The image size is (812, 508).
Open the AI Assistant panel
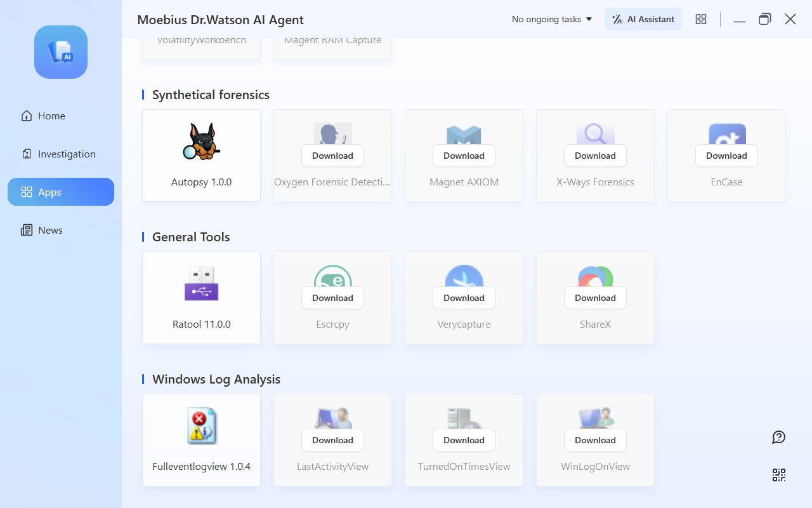[643, 19]
